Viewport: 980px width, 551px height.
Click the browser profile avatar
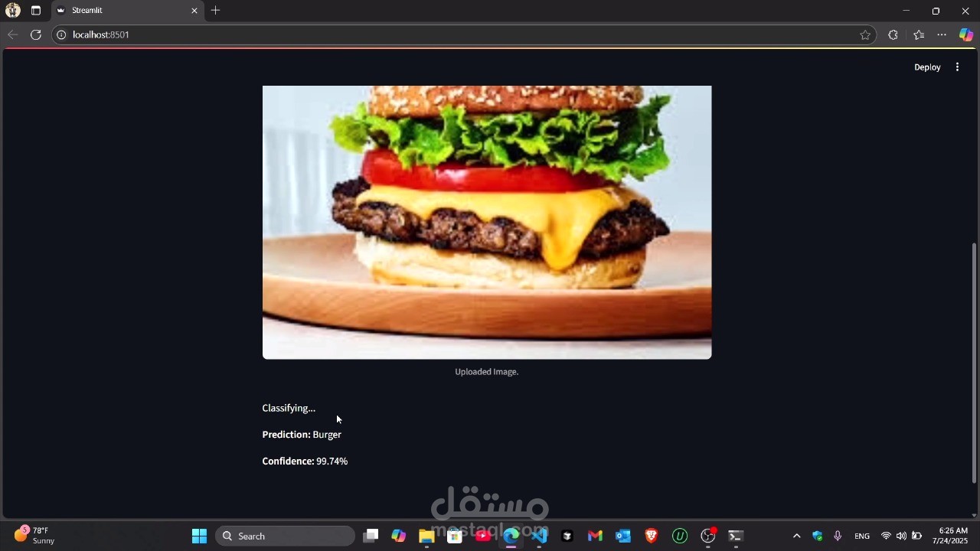point(13,11)
